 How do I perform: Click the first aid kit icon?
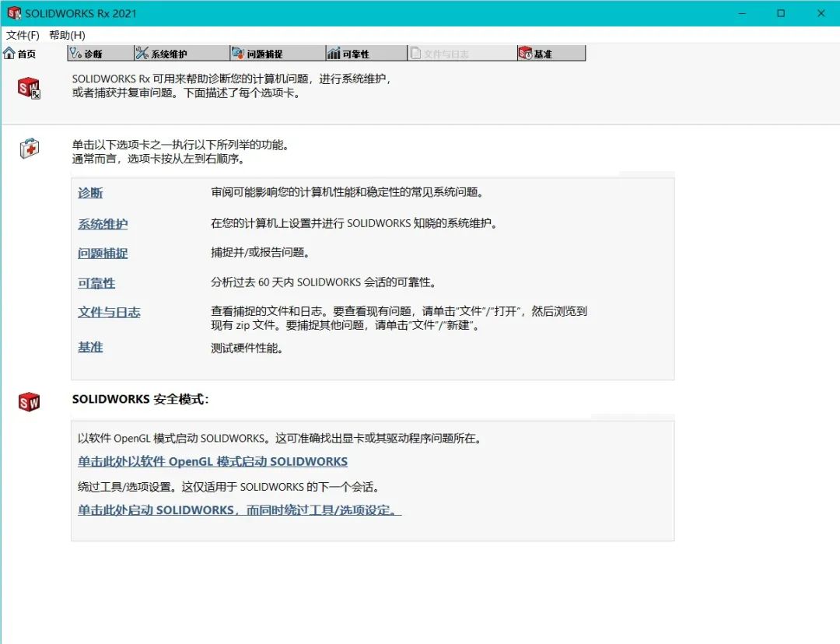tap(29, 149)
